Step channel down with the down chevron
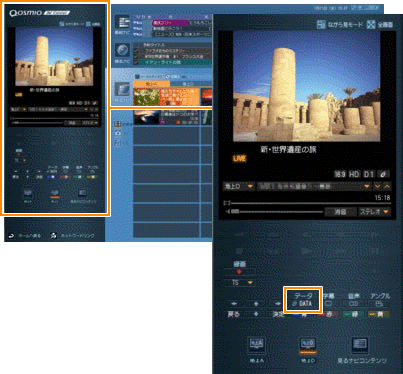 (x=377, y=186)
